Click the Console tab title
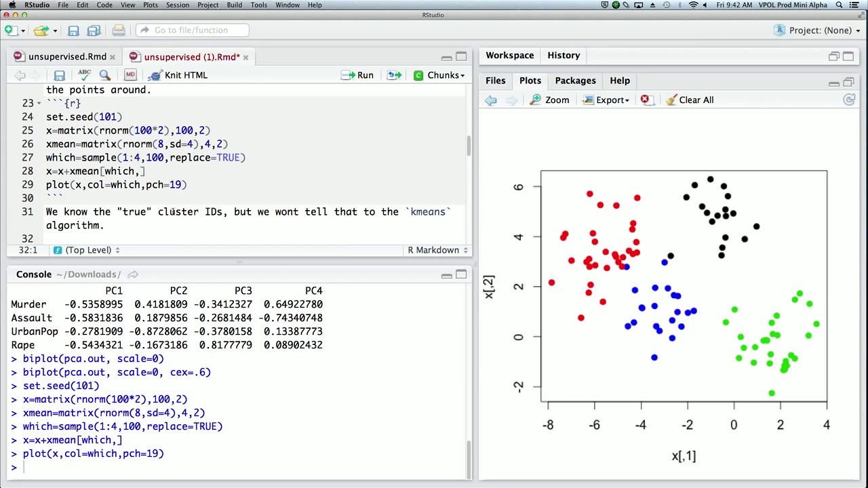The image size is (868, 488). click(34, 274)
